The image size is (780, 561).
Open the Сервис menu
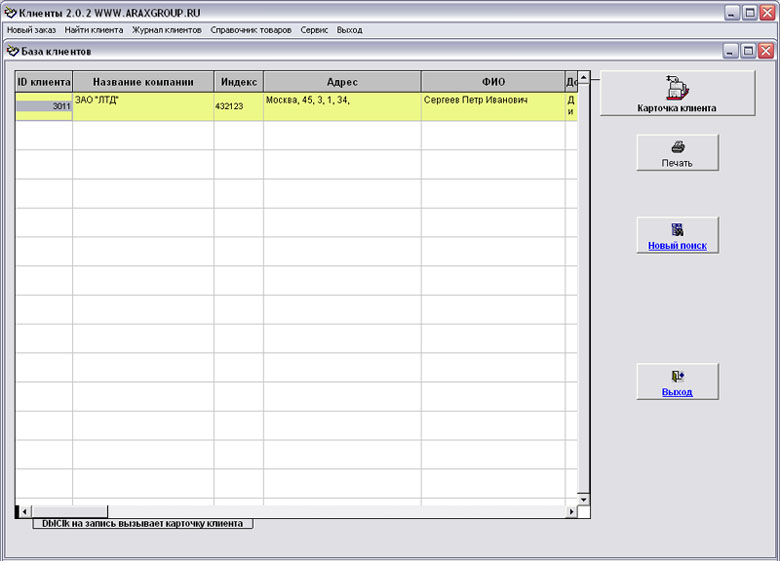tap(314, 30)
